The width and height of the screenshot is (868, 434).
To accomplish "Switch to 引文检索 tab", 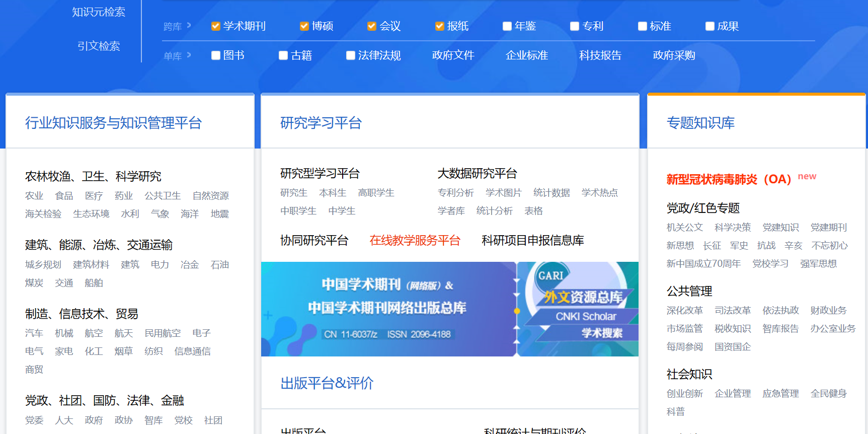I will [x=99, y=46].
